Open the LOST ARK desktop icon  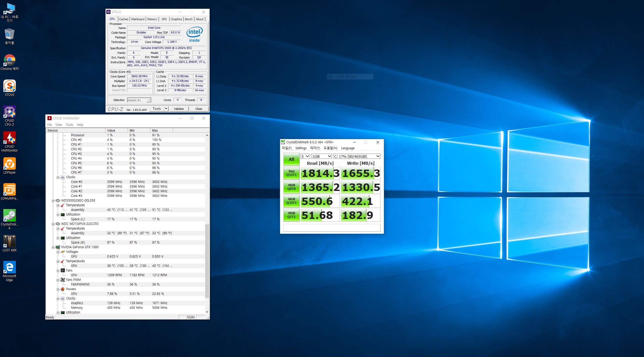click(10, 241)
